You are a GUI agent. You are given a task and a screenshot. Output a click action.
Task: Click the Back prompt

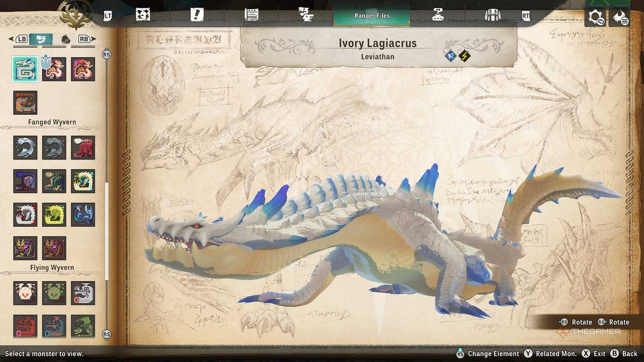click(x=624, y=354)
